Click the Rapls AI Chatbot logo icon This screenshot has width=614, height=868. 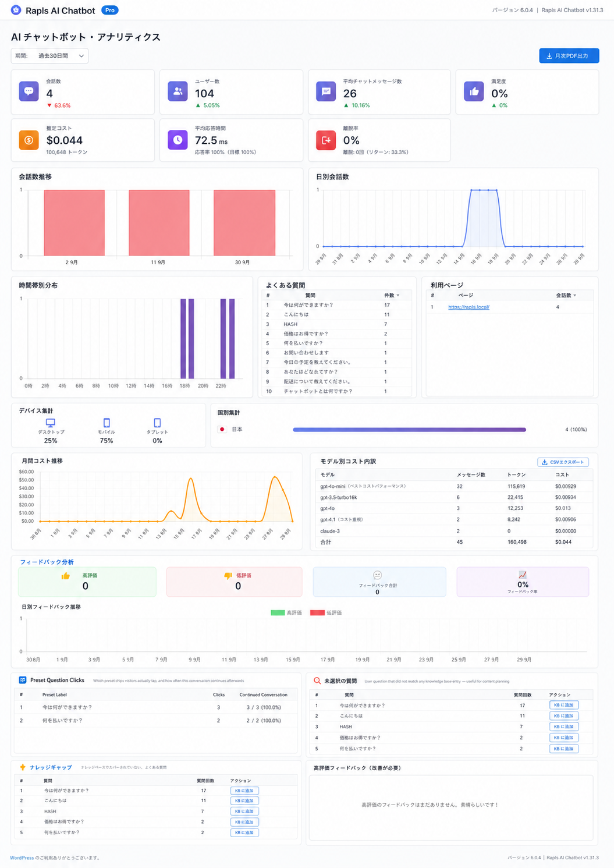pyautogui.click(x=16, y=10)
